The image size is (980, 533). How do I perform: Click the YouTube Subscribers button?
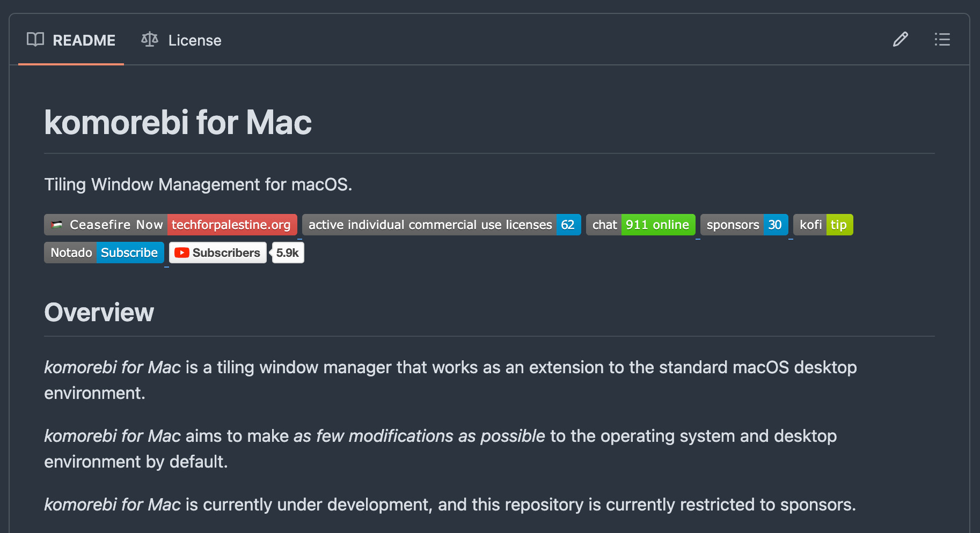[x=218, y=253]
